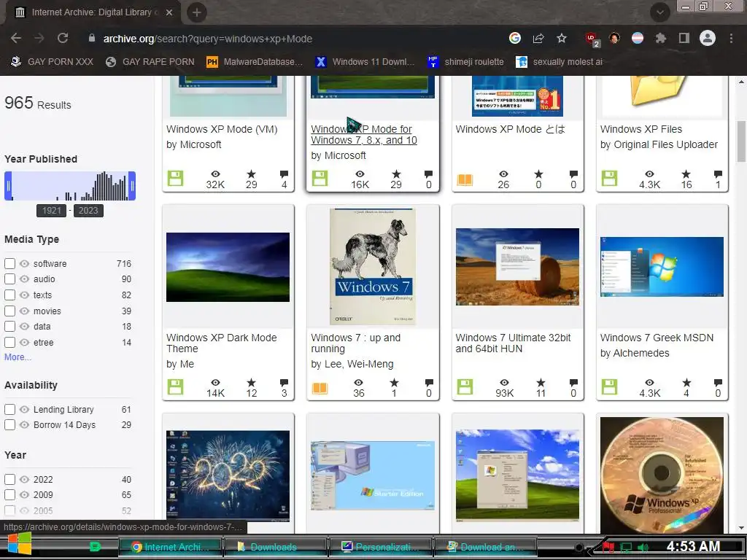Screen dimensions: 747x560
Task: Open the MalwareDatabase bookmark
Action: (x=255, y=62)
